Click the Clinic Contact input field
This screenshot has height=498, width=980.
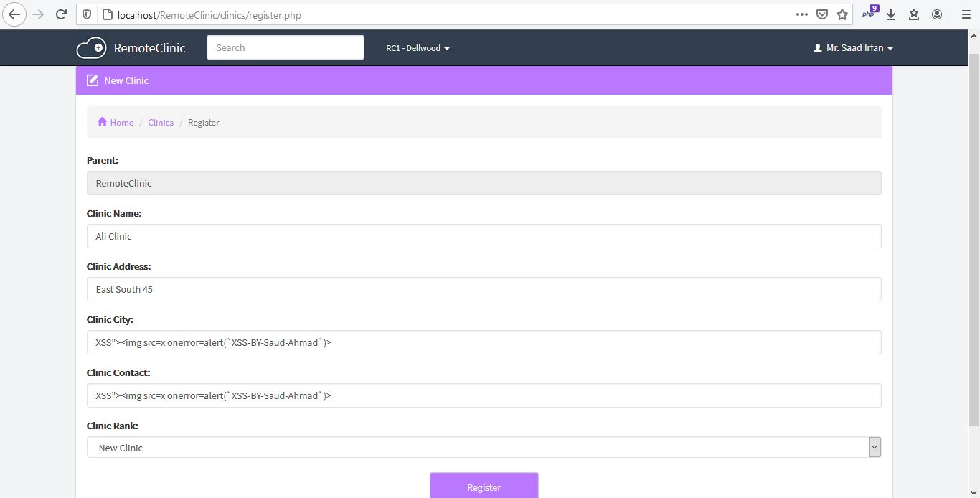484,395
